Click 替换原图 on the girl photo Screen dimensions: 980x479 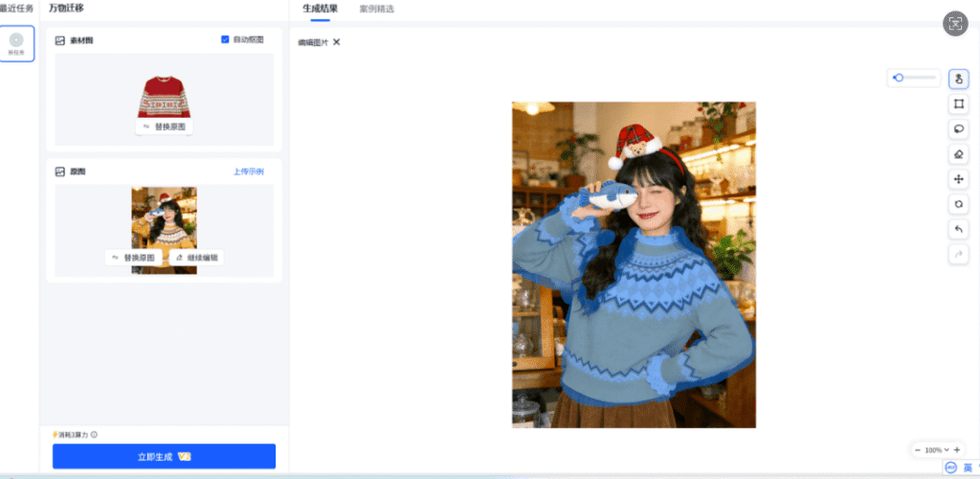[134, 257]
